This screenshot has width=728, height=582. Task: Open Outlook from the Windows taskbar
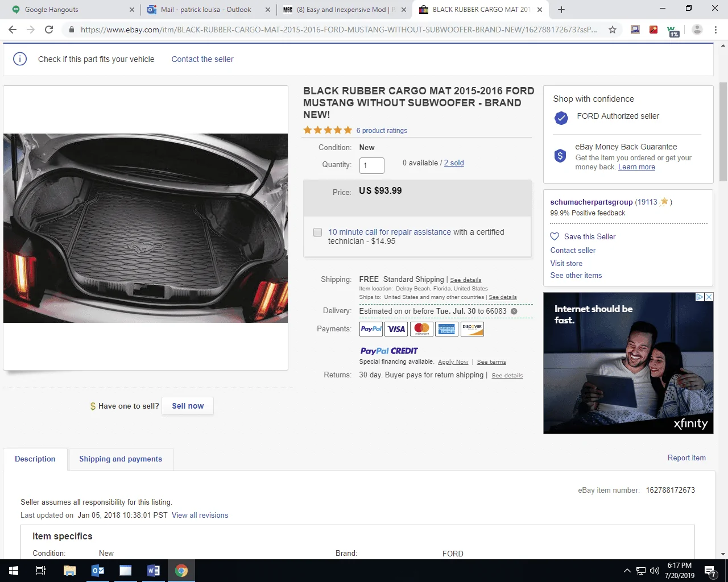[98, 571]
